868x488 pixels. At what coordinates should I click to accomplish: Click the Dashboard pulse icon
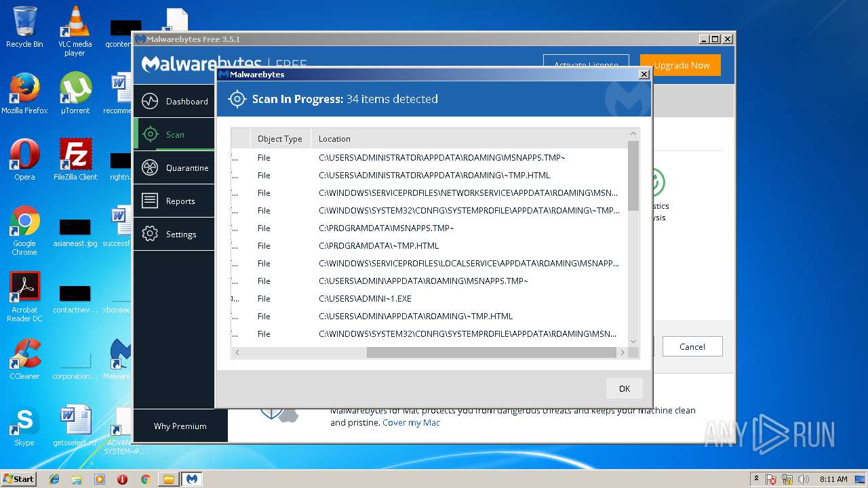tap(150, 102)
